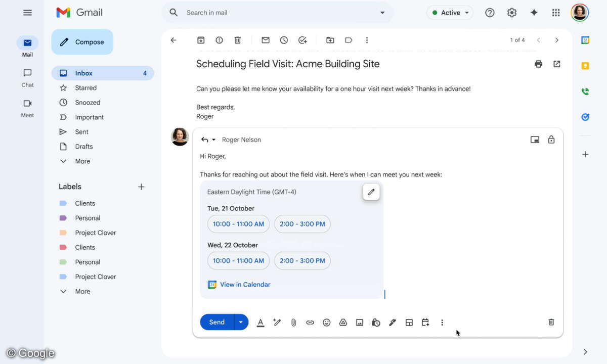Attach a file using the paperclip icon
607x364 pixels.
(x=293, y=322)
